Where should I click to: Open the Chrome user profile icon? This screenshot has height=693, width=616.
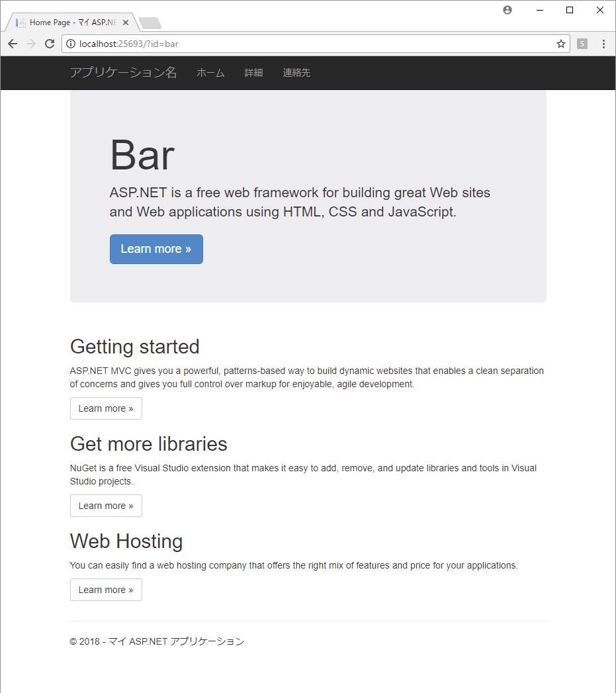(507, 10)
